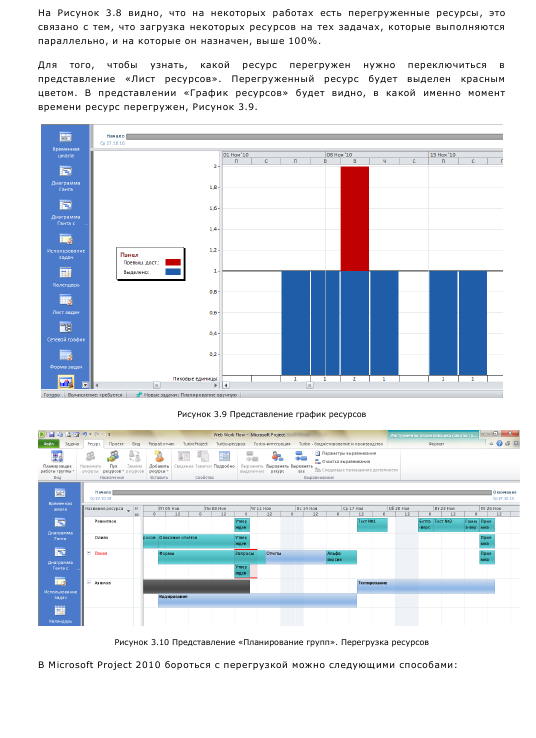The image size is (536, 738).
Task: Click Save icon in quick access toolbar
Action: point(51,434)
